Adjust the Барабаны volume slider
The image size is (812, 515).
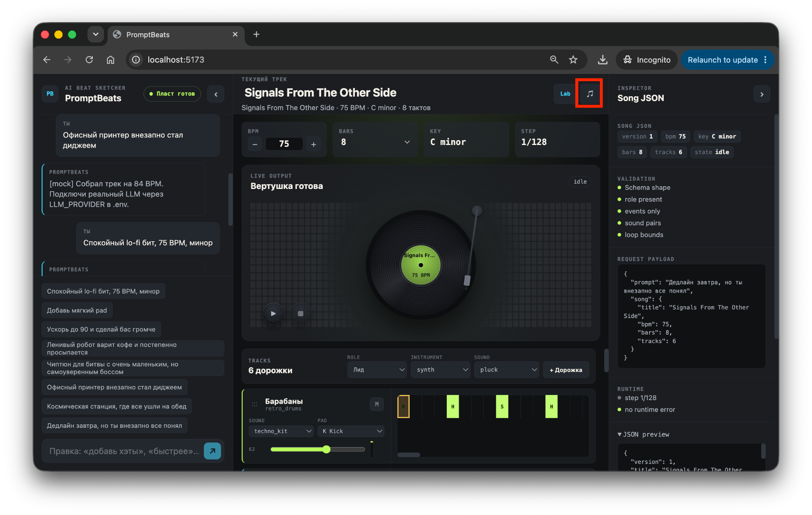click(x=318, y=449)
